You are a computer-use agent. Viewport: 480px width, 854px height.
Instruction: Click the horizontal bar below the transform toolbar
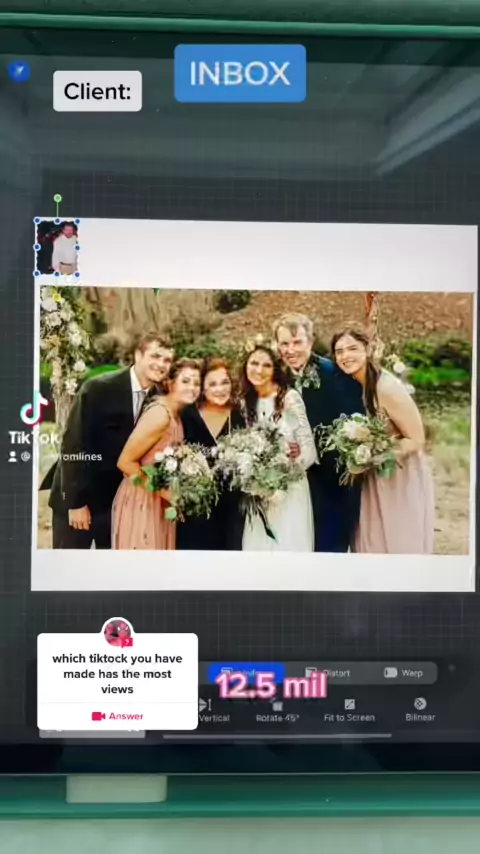[277, 736]
